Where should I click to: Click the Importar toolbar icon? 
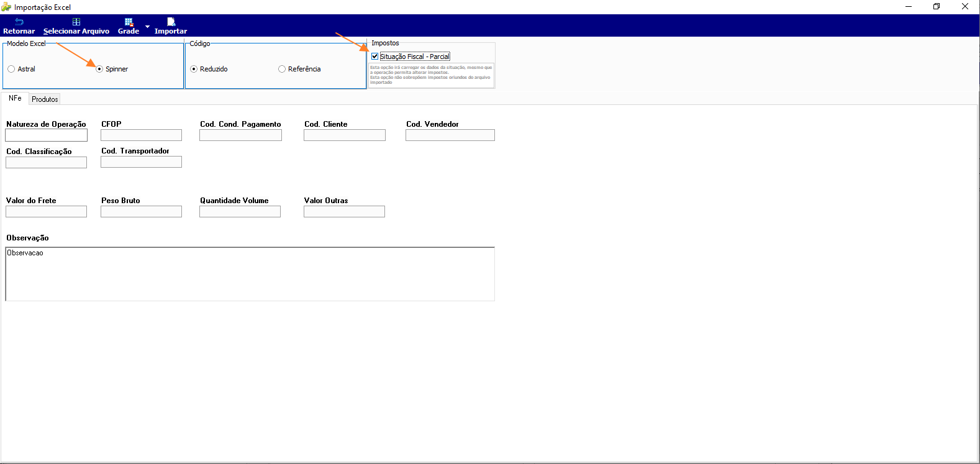click(x=171, y=22)
